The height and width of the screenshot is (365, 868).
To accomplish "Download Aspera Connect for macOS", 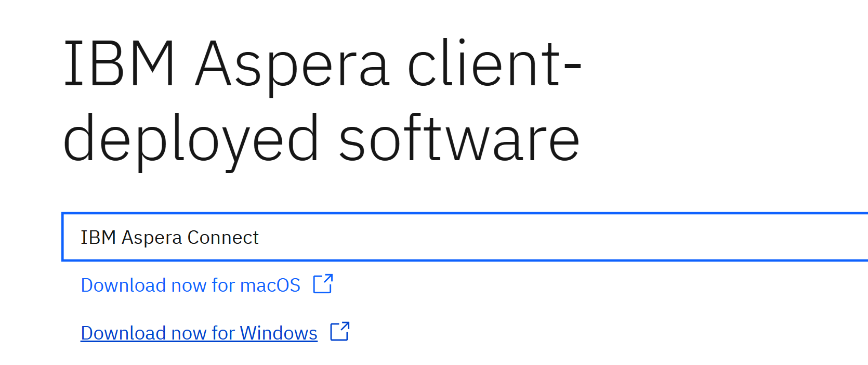I will (x=191, y=285).
